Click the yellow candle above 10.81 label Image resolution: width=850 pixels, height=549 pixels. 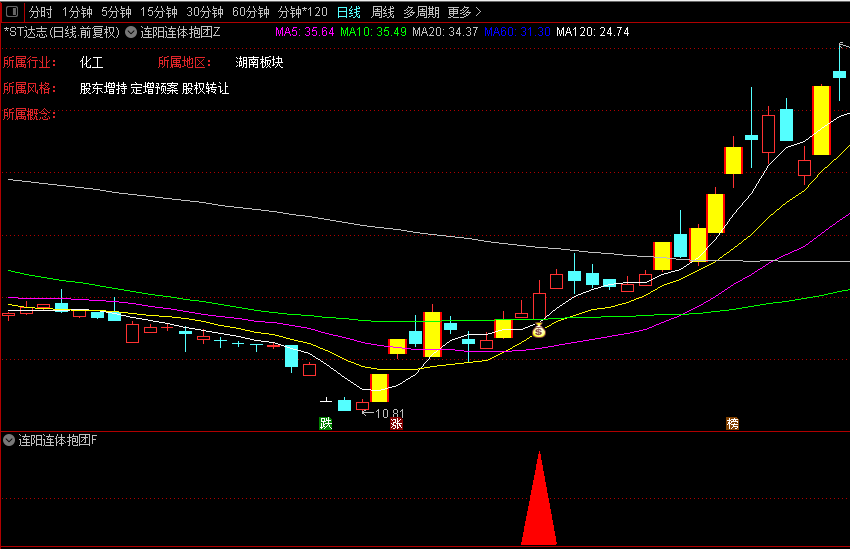(379, 388)
